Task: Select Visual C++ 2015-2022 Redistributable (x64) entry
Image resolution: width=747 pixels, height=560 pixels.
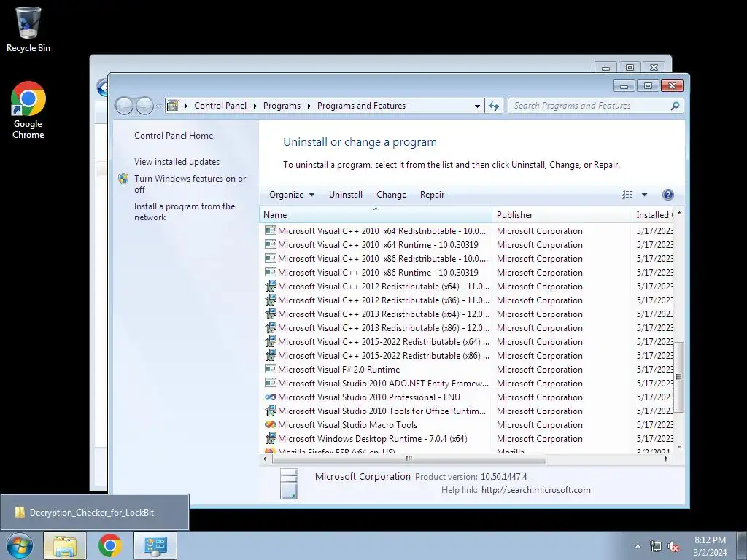Action: [376, 341]
